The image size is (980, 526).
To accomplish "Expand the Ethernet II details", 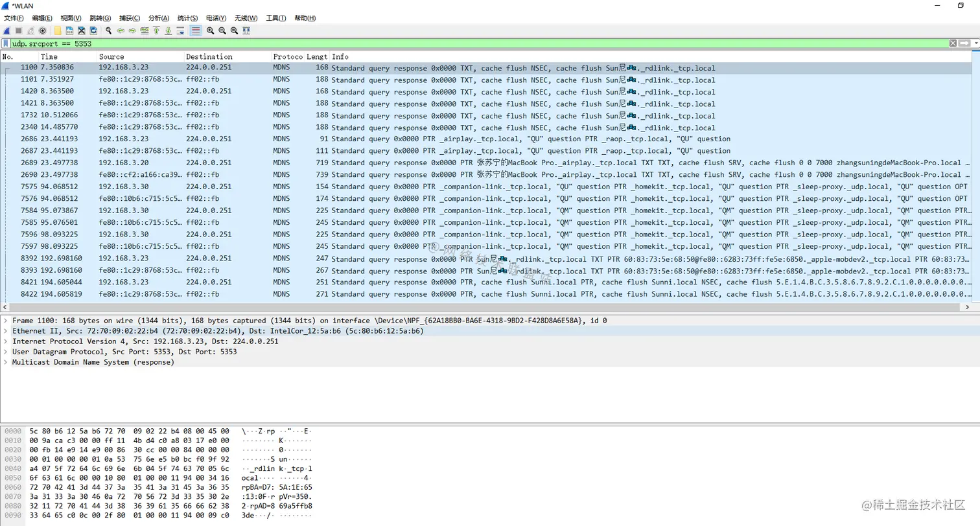I will coord(6,331).
